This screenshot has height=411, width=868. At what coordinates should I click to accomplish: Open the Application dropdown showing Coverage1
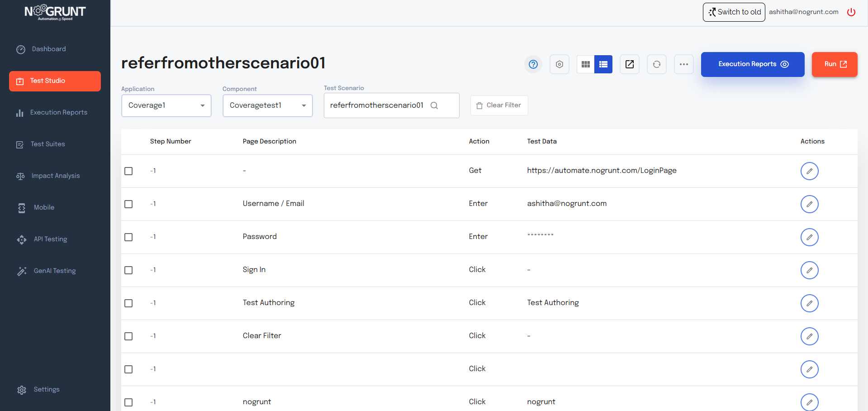click(x=166, y=105)
